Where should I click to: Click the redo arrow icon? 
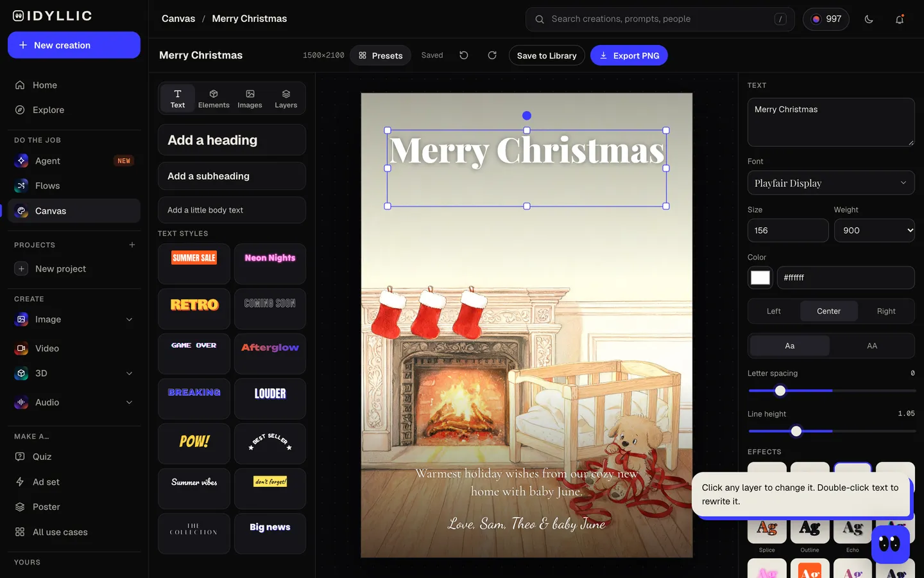pos(492,55)
